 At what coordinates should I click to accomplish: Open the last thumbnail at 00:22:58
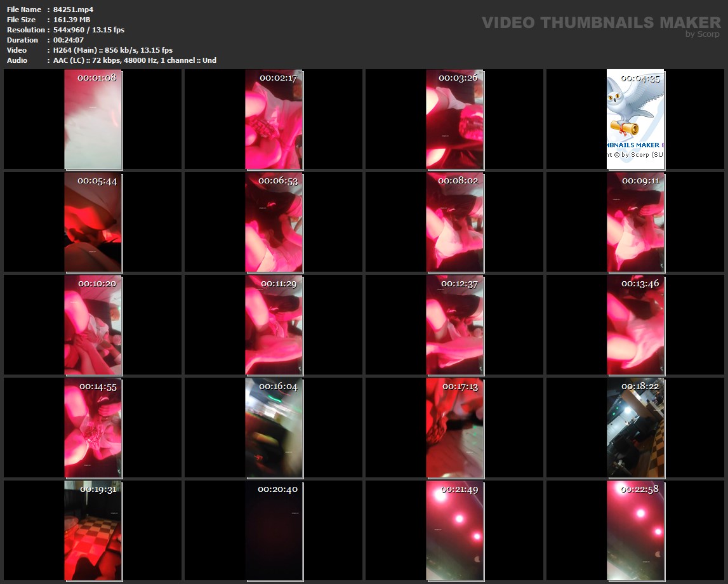(x=635, y=531)
